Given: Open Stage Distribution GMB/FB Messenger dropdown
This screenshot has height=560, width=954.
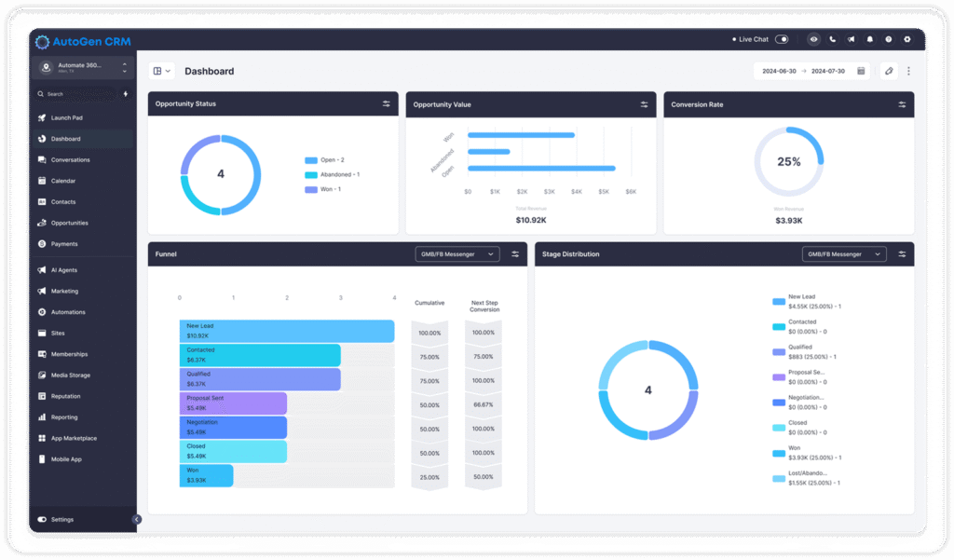Looking at the screenshot, I should (843, 254).
